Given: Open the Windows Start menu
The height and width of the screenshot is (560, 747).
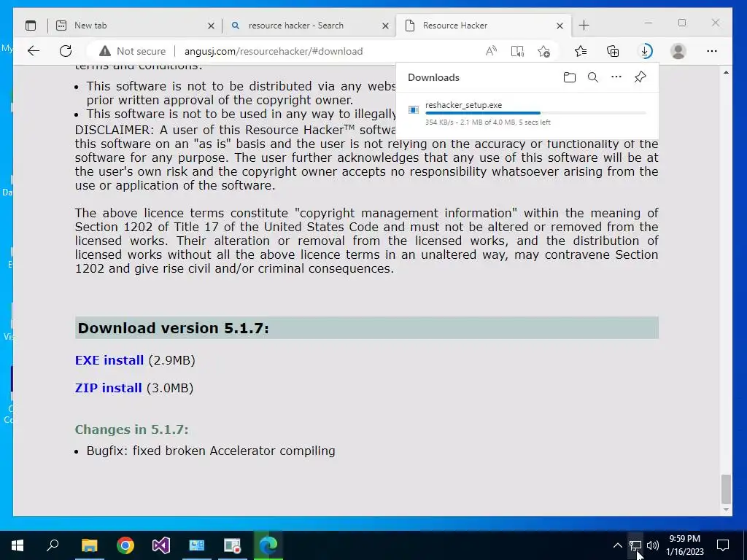Looking at the screenshot, I should (18, 545).
